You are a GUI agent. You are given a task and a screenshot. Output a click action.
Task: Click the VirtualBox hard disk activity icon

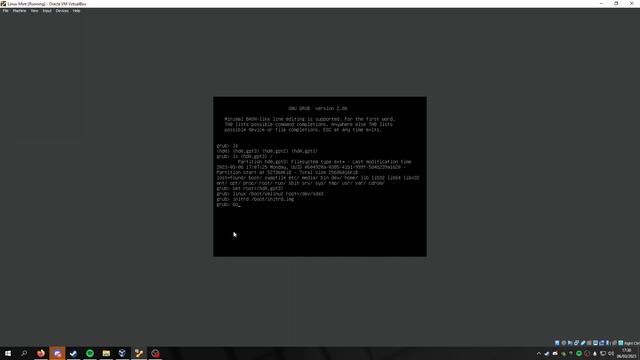[557, 343]
